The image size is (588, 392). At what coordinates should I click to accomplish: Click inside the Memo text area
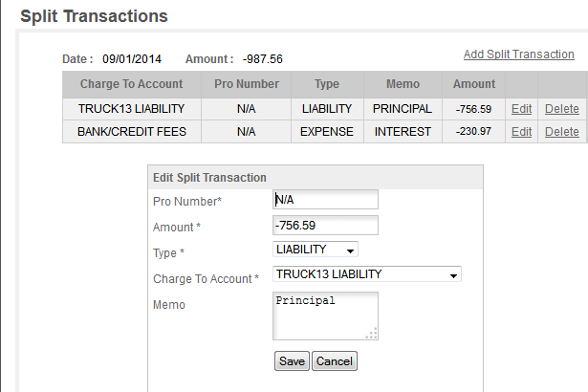point(325,316)
